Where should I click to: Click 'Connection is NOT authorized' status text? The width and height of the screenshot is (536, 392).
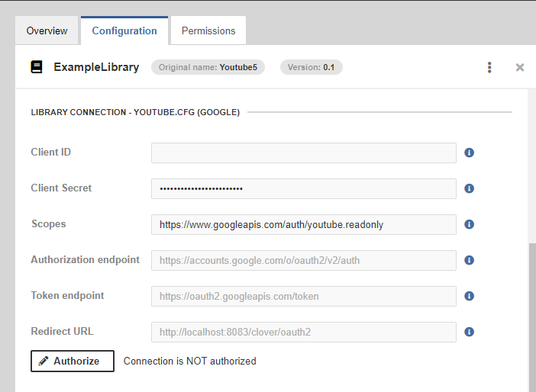coord(189,361)
